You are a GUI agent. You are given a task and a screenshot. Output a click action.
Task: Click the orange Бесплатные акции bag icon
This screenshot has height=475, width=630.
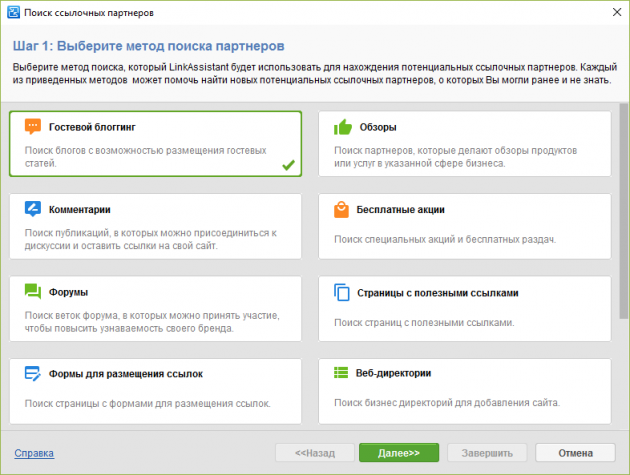click(341, 210)
